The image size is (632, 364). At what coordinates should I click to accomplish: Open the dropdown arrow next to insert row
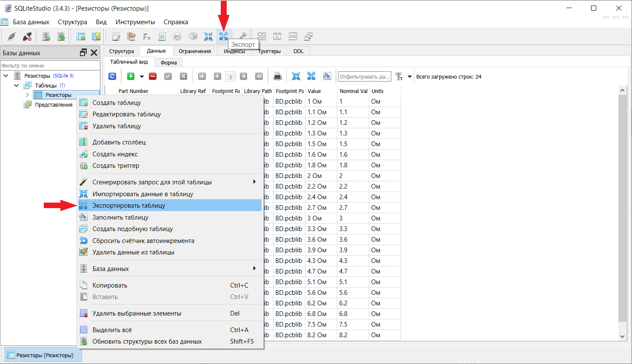pyautogui.click(x=142, y=77)
